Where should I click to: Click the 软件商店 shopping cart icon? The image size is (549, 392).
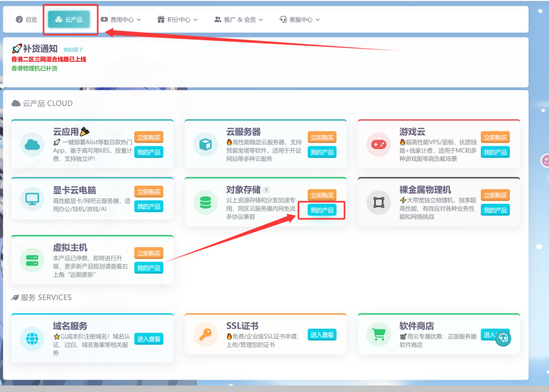point(379,335)
